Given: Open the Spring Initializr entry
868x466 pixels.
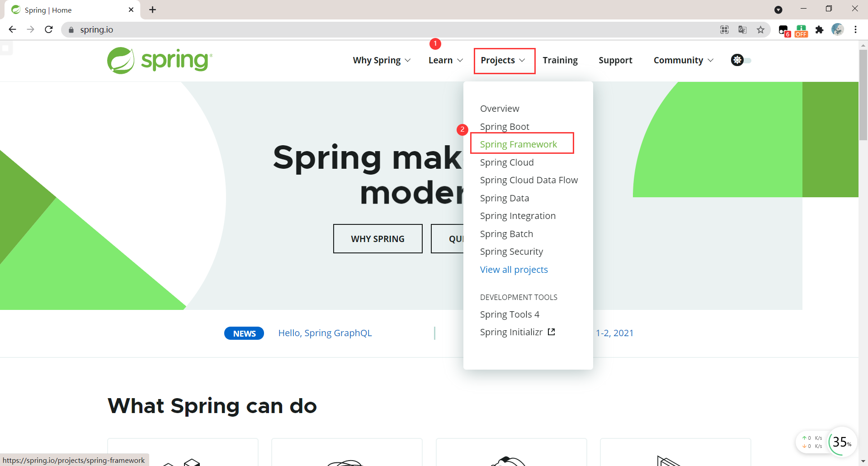Looking at the screenshot, I should tap(511, 332).
